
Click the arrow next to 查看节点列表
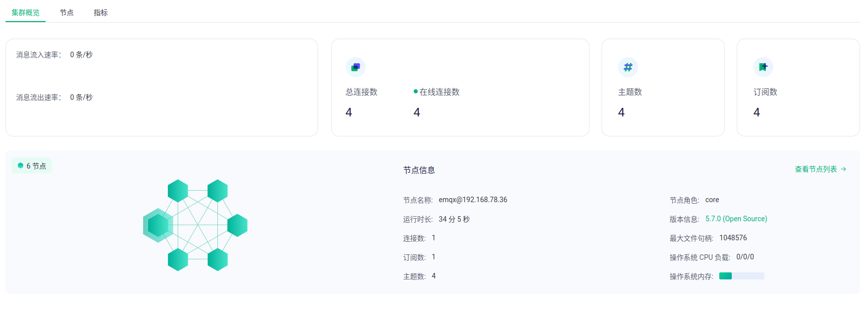[843, 169]
